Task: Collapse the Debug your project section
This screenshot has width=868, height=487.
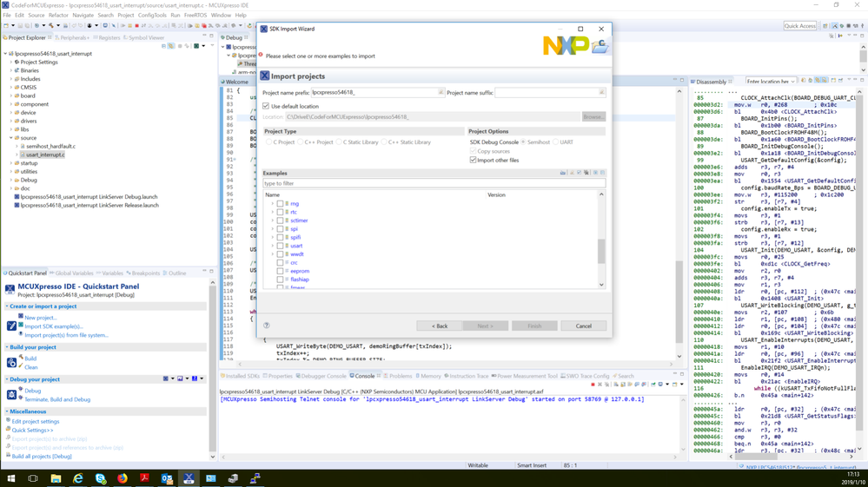Action: coord(7,379)
